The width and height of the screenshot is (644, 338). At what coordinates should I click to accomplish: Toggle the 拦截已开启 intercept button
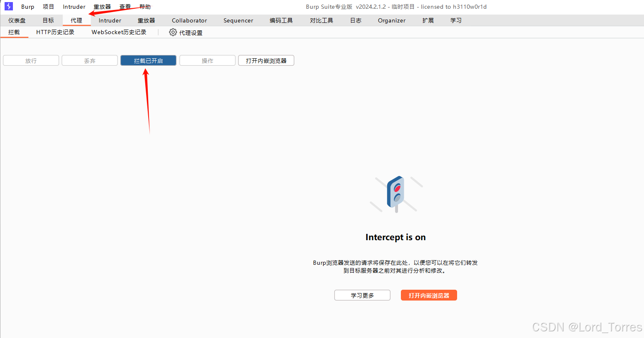pos(148,61)
